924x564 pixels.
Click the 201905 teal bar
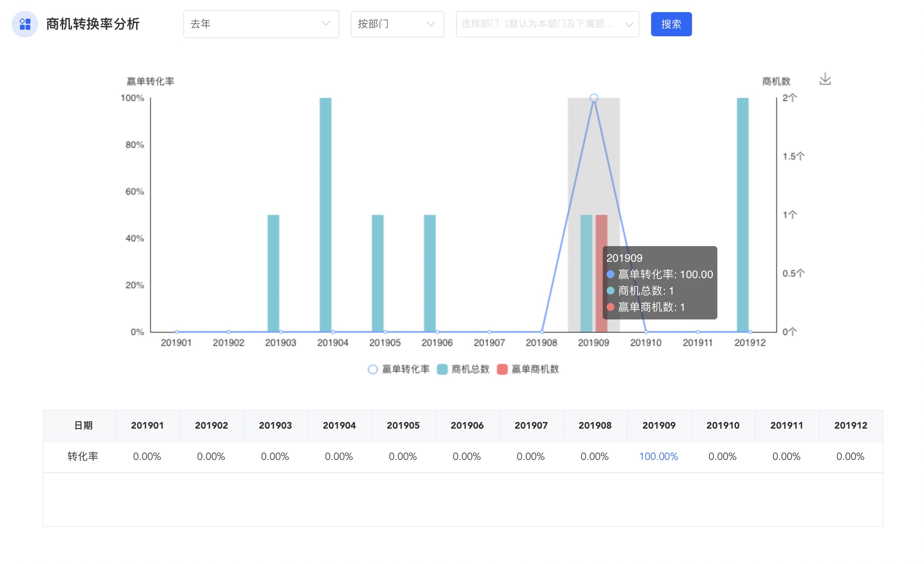377,273
